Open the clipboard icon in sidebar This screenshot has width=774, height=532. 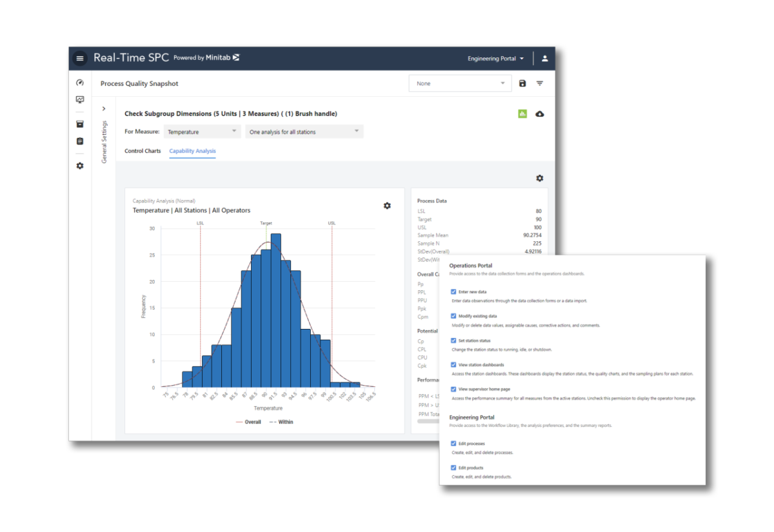[x=80, y=141]
